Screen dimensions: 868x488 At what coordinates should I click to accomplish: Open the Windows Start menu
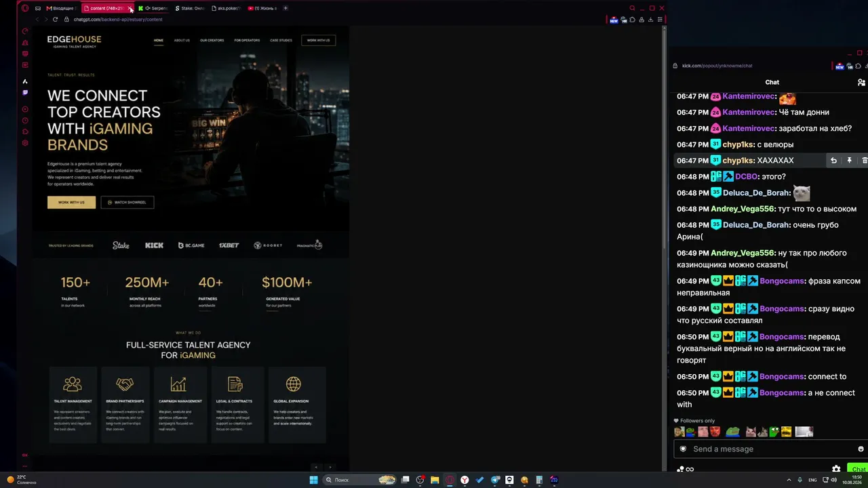(313, 480)
